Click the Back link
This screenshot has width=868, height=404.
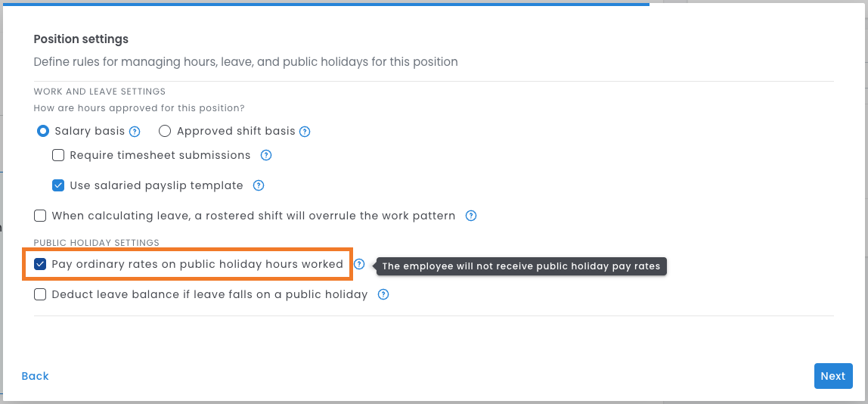click(35, 376)
